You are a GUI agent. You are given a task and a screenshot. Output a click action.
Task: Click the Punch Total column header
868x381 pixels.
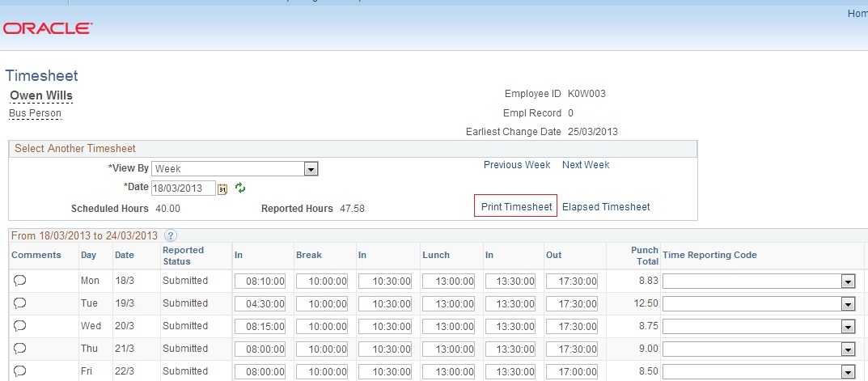click(x=645, y=256)
